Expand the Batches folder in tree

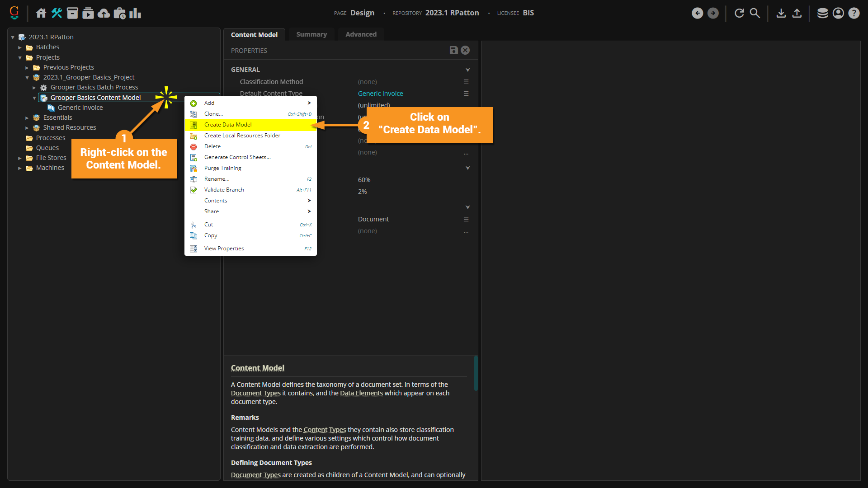pos(20,47)
